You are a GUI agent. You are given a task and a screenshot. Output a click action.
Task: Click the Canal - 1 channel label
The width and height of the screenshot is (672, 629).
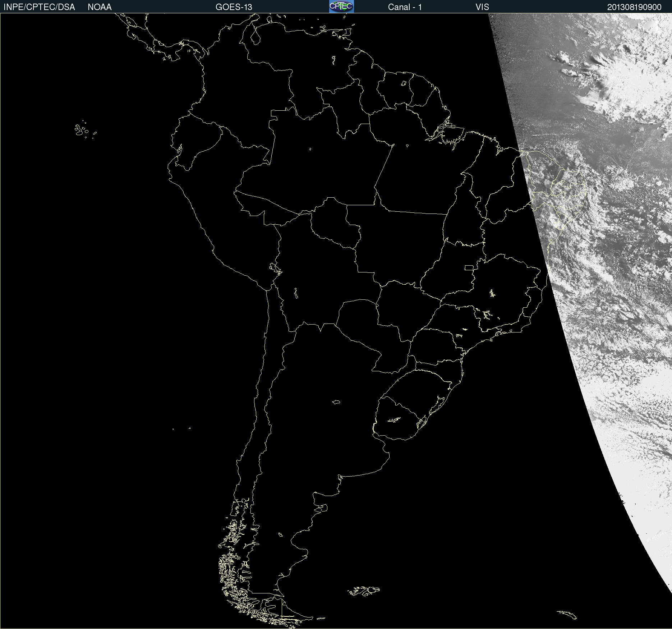point(405,7)
